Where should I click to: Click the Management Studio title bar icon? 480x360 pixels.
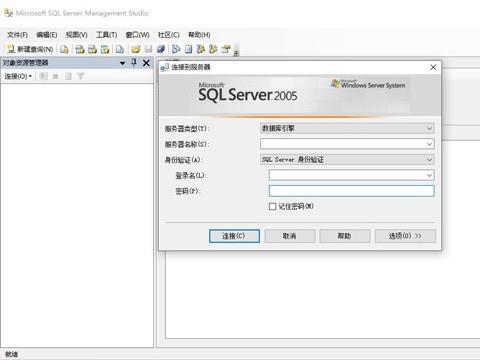(8, 13)
